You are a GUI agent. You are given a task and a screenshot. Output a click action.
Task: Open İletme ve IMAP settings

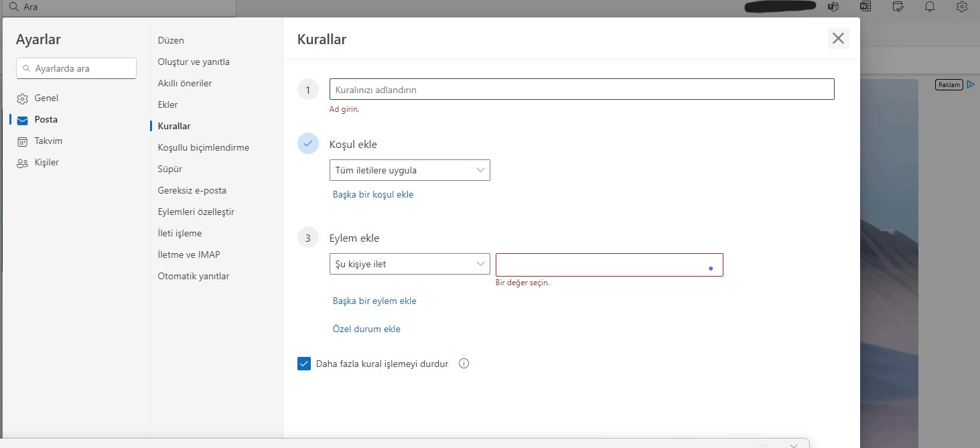[189, 254]
